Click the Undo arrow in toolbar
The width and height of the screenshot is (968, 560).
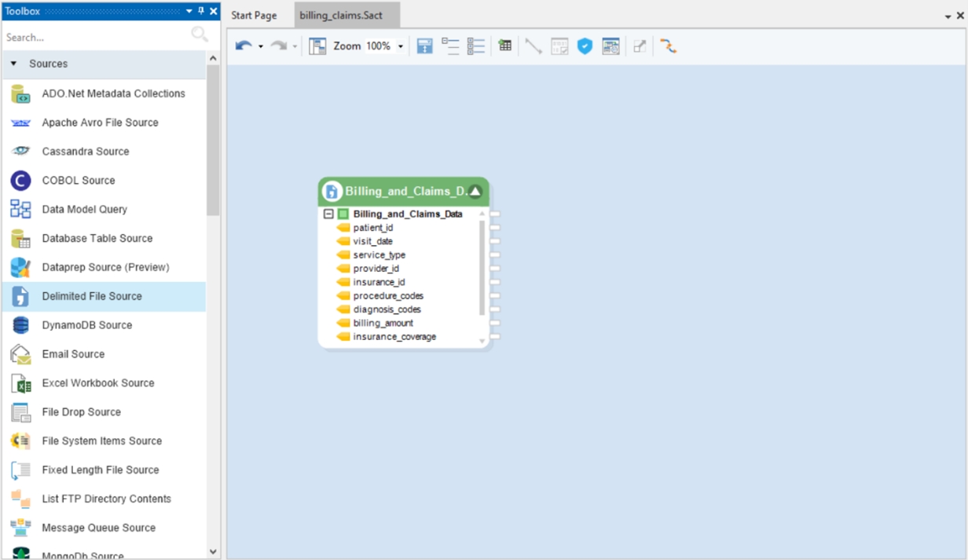(243, 46)
